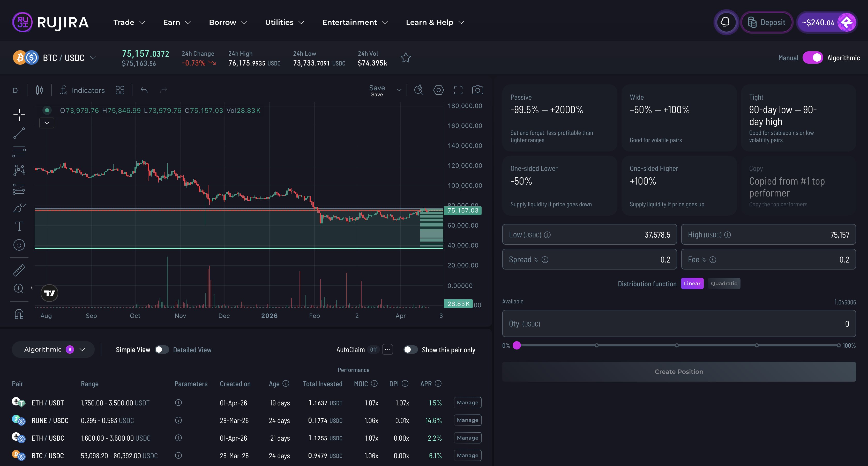Show info for ETH / USDT parameters
The image size is (868, 466).
click(x=178, y=403)
